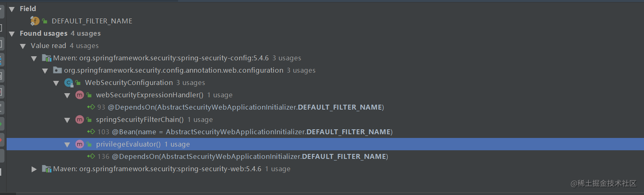
Task: Click the package folder icon for annotation.web.configuration
Action: pos(57,70)
